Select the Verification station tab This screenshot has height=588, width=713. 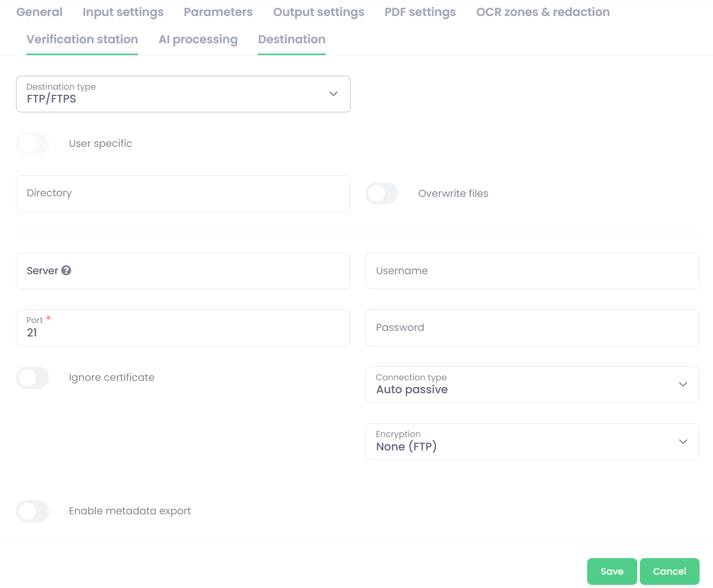tap(82, 40)
